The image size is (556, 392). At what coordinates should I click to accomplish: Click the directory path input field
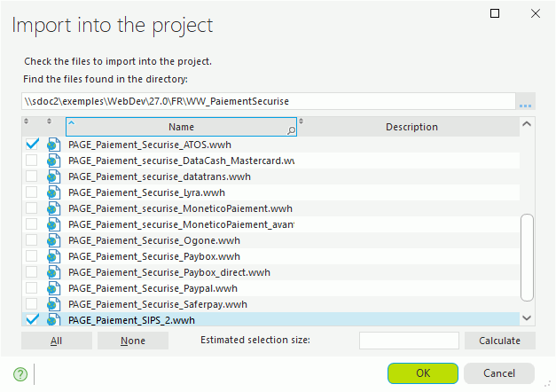[268, 102]
